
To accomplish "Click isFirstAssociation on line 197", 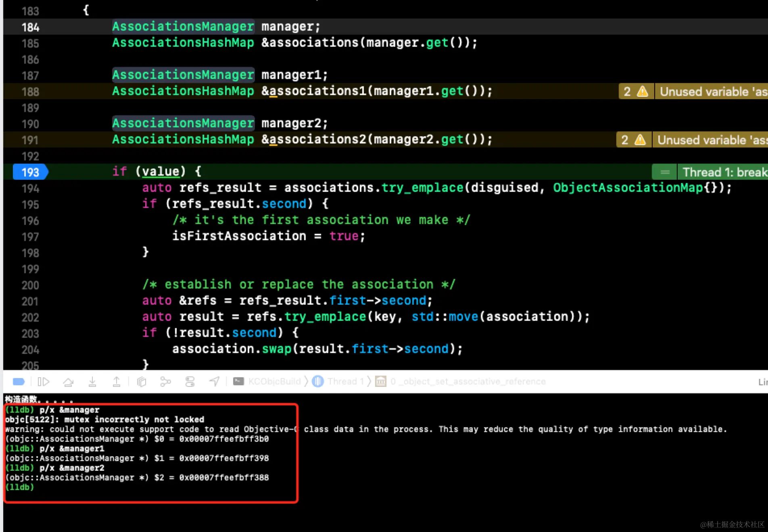I will pos(239,236).
